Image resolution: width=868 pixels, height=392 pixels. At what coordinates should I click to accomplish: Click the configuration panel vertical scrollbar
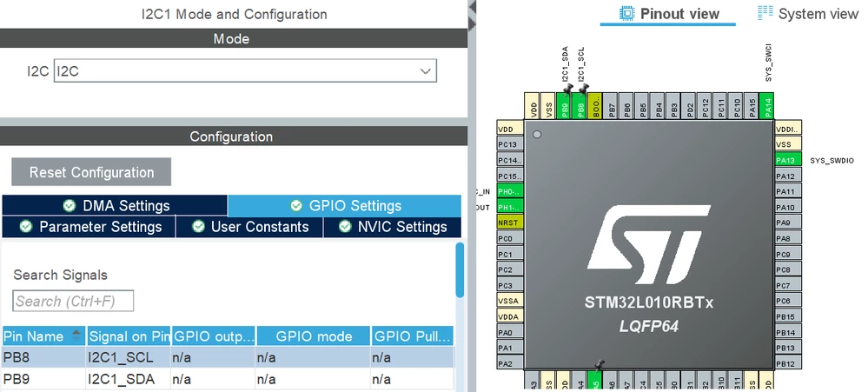[460, 269]
